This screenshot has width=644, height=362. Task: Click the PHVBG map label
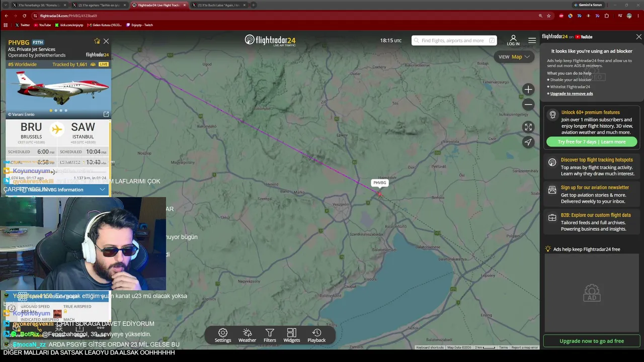tap(379, 183)
